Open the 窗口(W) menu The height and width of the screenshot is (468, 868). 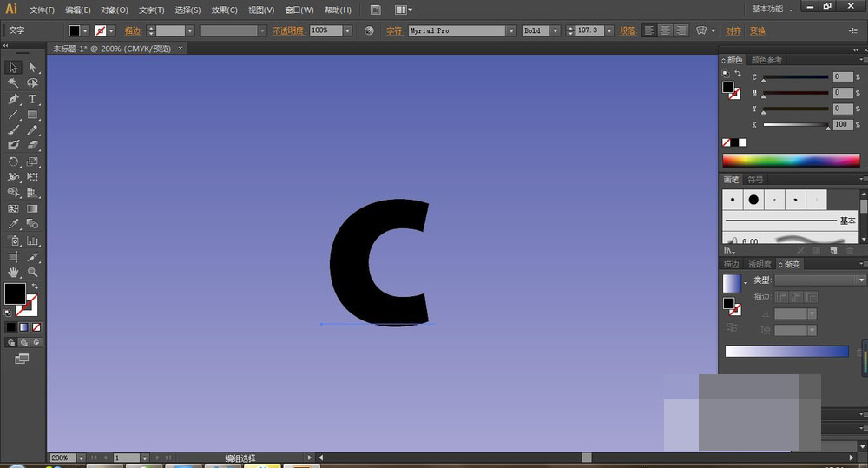tap(299, 10)
